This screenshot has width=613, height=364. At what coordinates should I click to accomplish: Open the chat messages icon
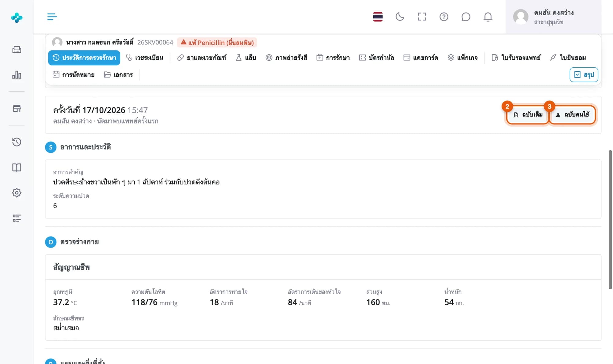[466, 17]
